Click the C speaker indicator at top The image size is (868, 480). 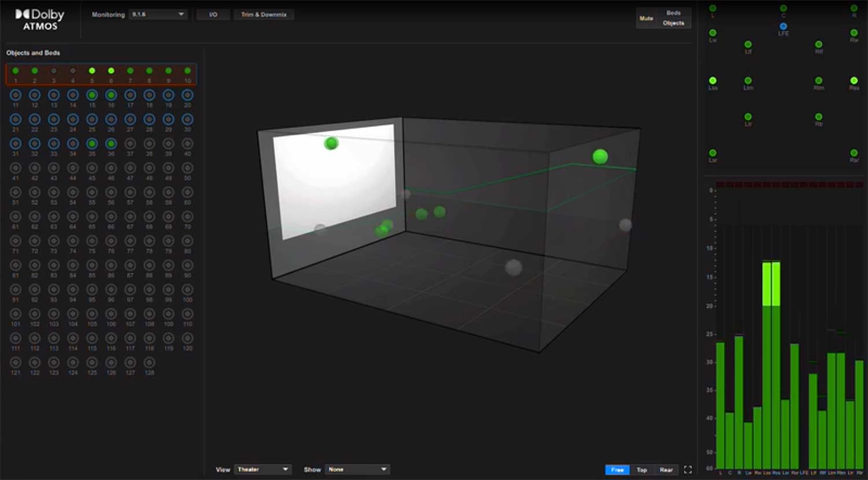click(783, 8)
